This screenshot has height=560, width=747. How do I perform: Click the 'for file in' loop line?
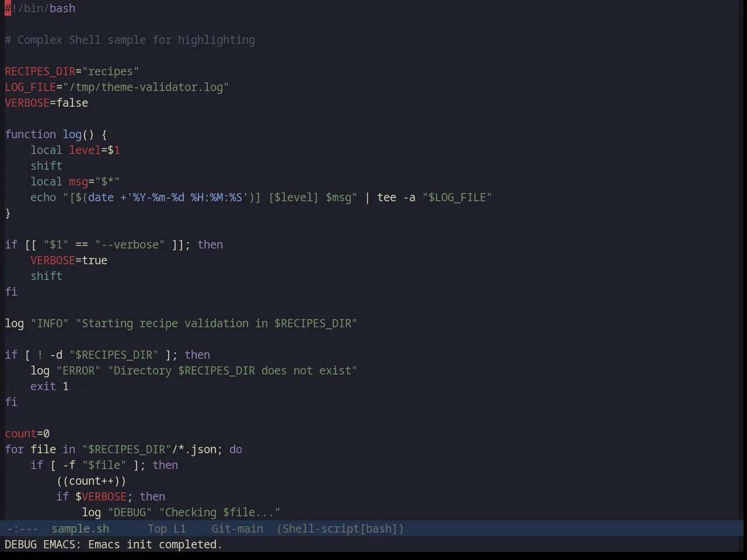[123, 449]
